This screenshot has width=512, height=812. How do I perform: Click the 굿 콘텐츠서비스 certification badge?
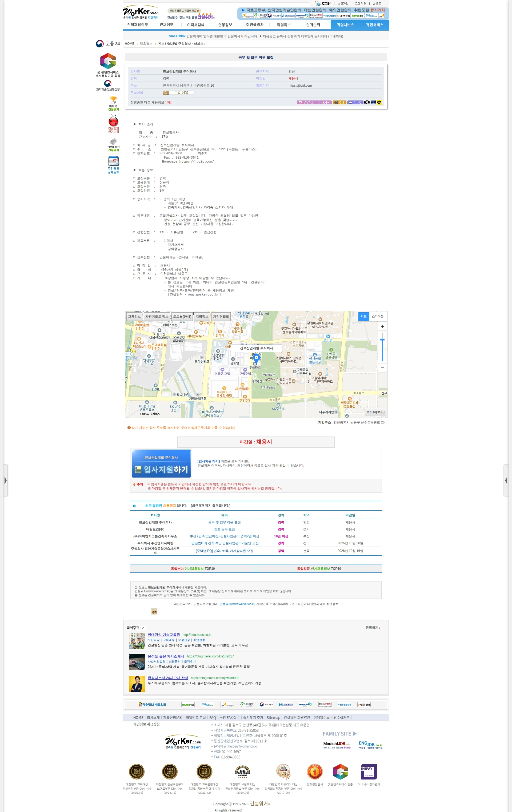108,65
